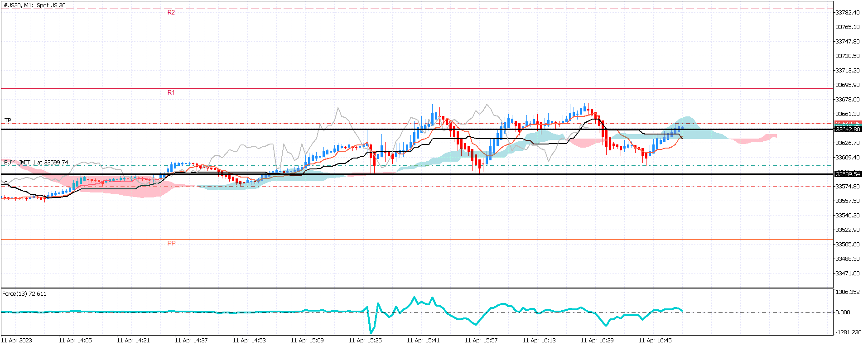Click the '11 Apr 14:21' time marker

pos(133,341)
